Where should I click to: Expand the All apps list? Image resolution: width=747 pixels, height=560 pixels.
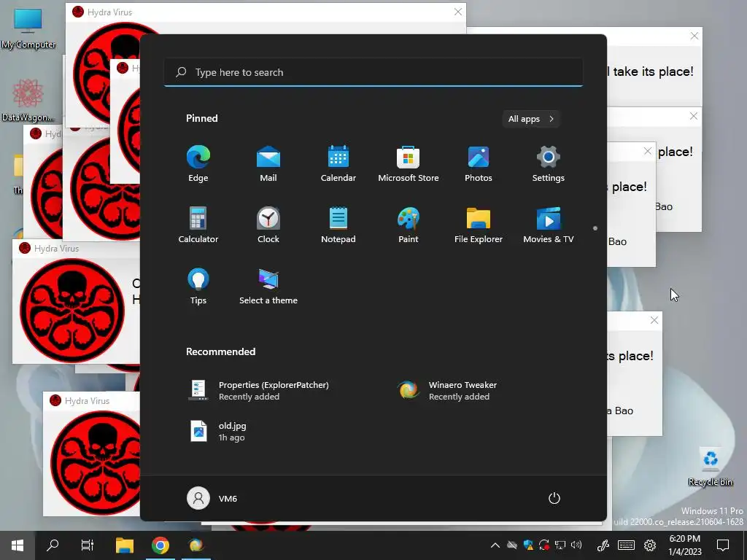[531, 119]
